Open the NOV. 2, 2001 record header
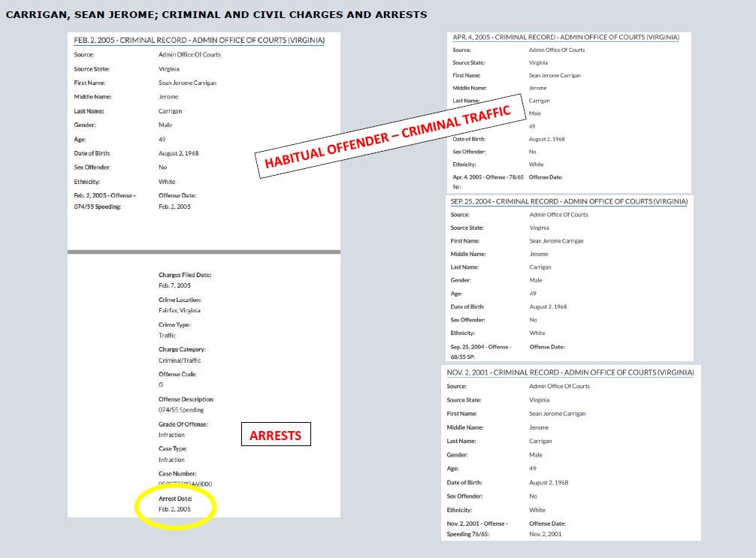This screenshot has height=558, width=756. coord(570,372)
